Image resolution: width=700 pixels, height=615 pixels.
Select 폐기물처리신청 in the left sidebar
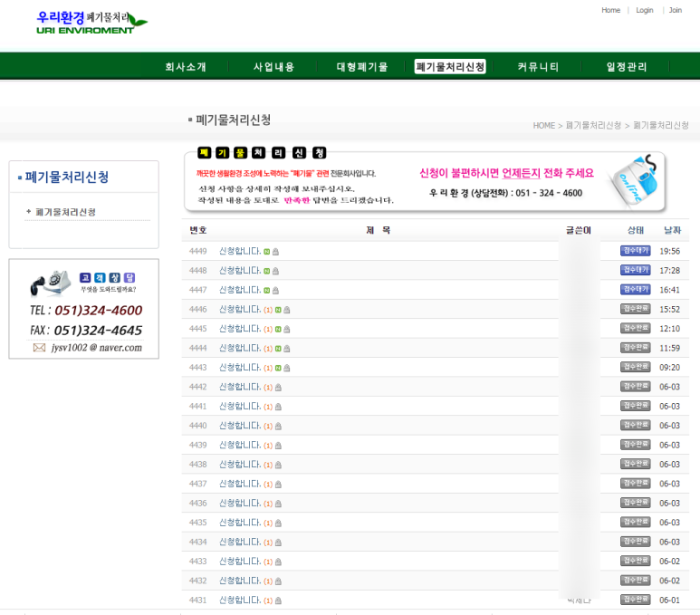(65, 213)
